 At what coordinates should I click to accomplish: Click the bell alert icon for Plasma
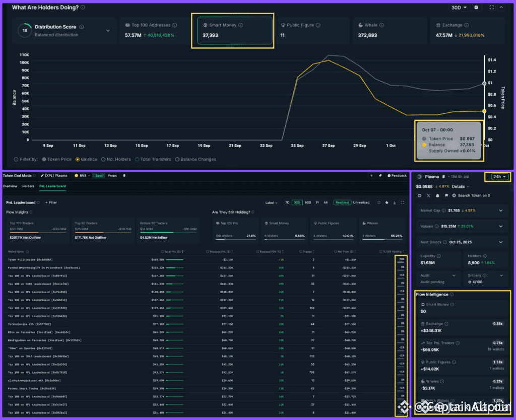(x=436, y=195)
